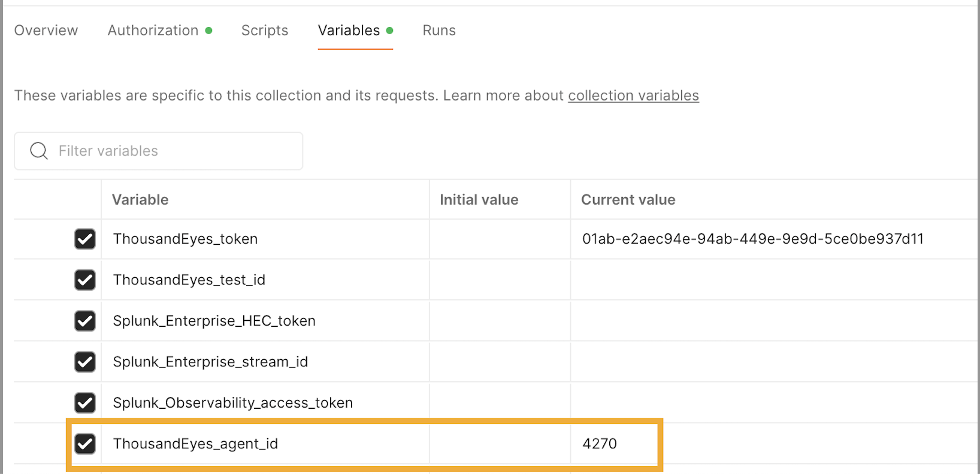Toggle the Splunk_Enterprise_stream_id checkbox
Image resolution: width=980 pixels, height=474 pixels.
click(x=85, y=361)
